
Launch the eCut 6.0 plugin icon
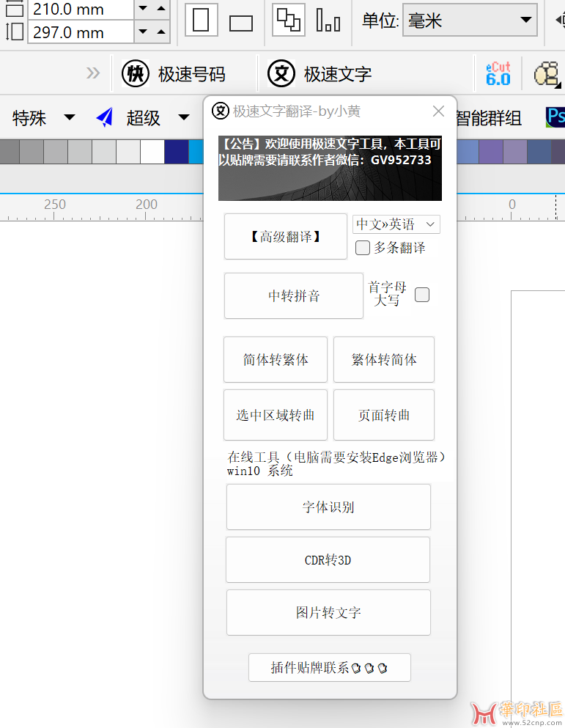point(498,74)
